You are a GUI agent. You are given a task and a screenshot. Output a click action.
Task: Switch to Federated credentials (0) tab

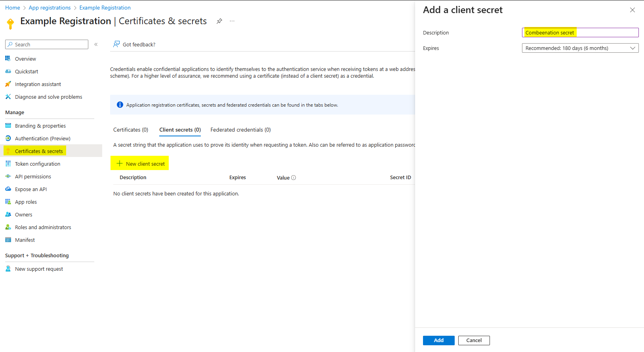pos(240,130)
